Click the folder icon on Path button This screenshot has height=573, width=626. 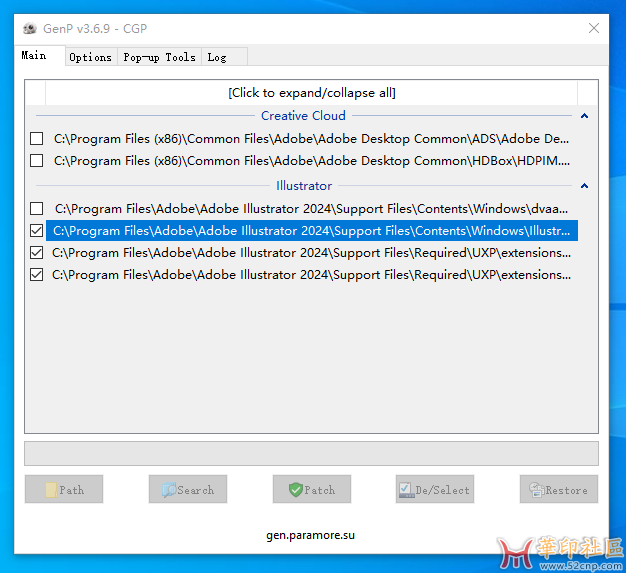point(51,490)
